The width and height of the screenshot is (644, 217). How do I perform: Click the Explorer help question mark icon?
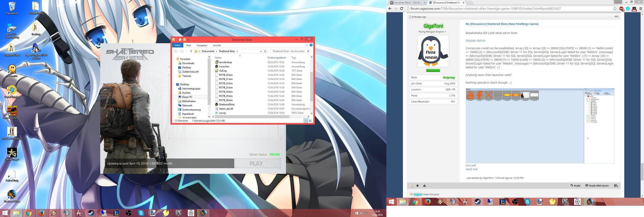pyautogui.click(x=311, y=45)
